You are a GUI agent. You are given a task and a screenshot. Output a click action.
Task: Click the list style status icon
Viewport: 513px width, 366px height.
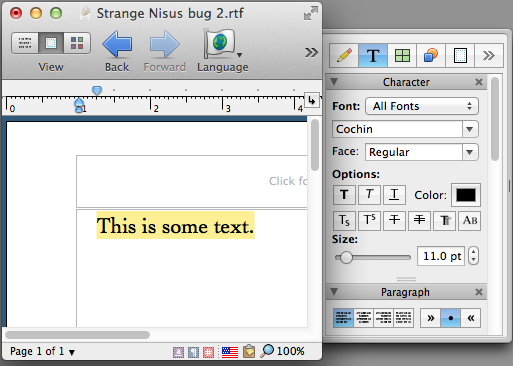208,352
